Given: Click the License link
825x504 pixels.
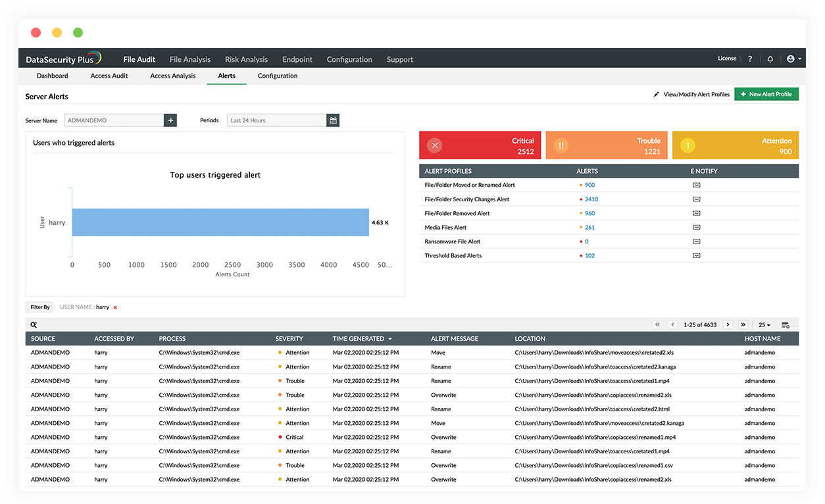Looking at the screenshot, I should (x=727, y=59).
